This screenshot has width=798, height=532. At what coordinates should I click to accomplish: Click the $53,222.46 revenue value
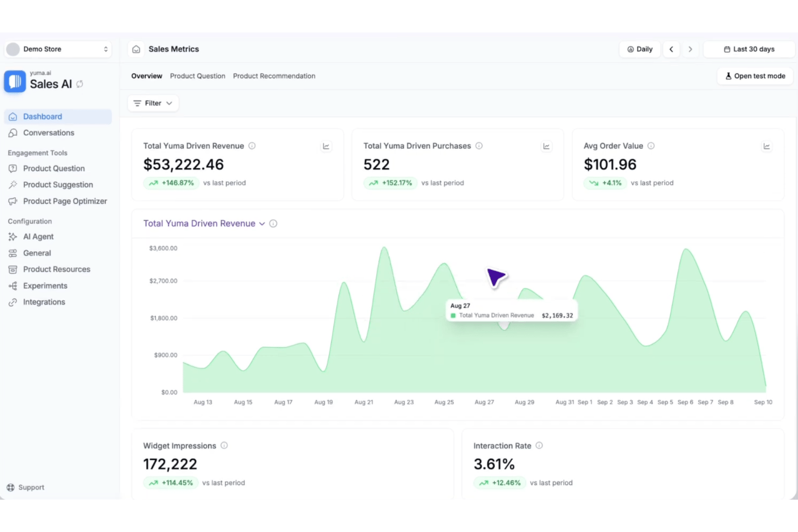(183, 164)
